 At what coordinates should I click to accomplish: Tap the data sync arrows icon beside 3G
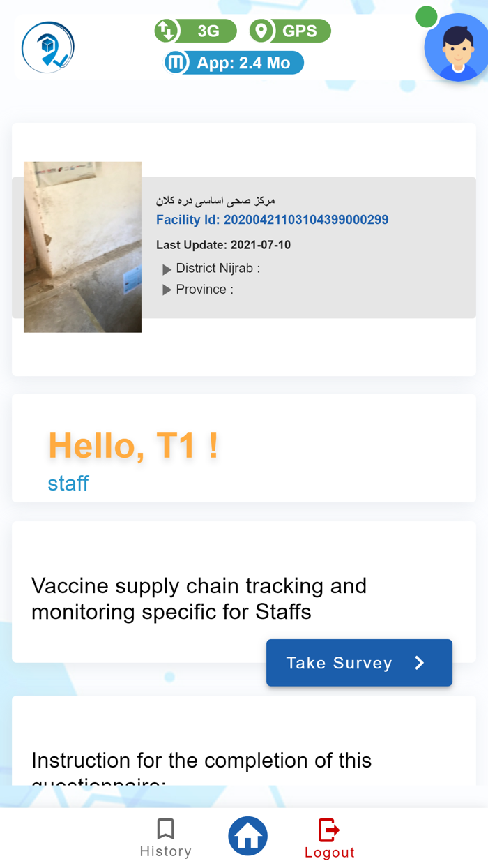(x=165, y=31)
